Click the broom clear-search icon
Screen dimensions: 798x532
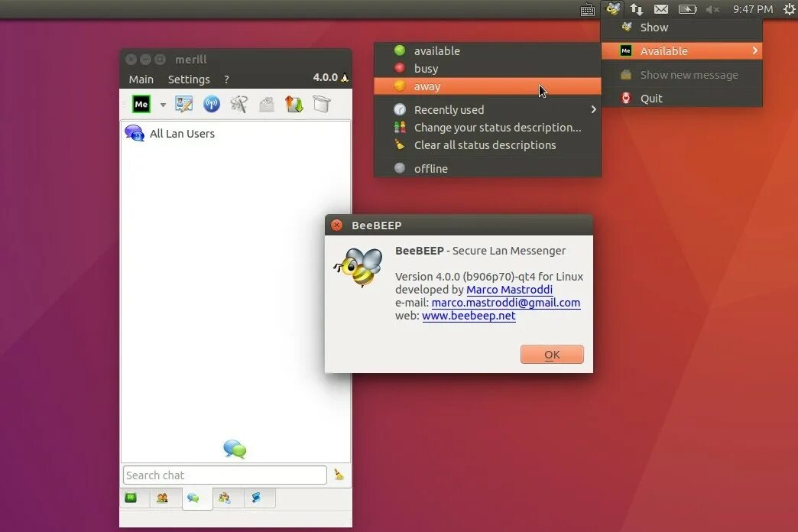(x=339, y=475)
